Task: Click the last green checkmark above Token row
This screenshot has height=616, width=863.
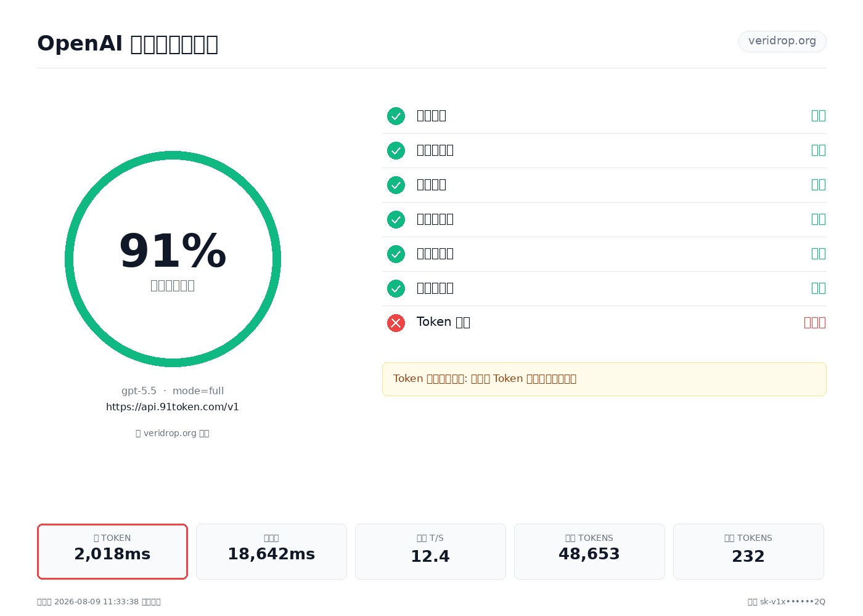Action: click(396, 288)
